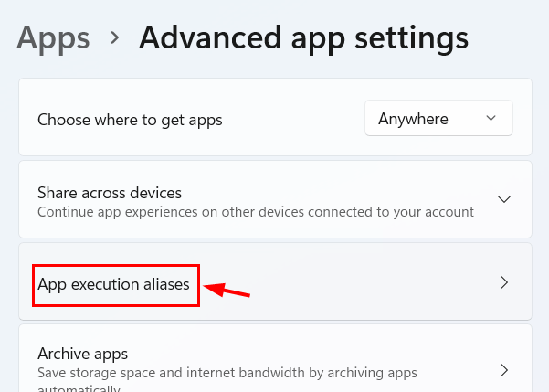Click the right chevron on App execution aliases row

pyautogui.click(x=504, y=282)
